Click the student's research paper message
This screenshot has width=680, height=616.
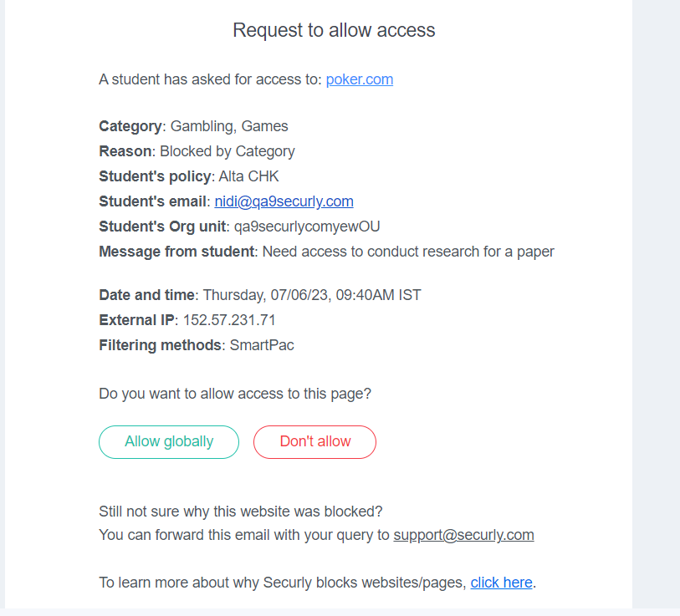pos(408,252)
